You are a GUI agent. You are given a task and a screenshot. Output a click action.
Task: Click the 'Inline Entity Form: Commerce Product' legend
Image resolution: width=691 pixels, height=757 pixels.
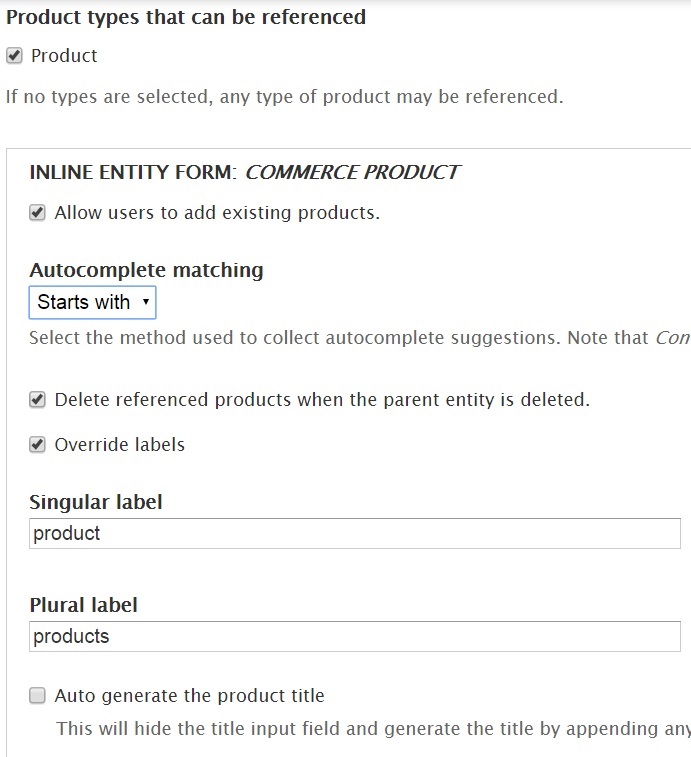coord(244,172)
